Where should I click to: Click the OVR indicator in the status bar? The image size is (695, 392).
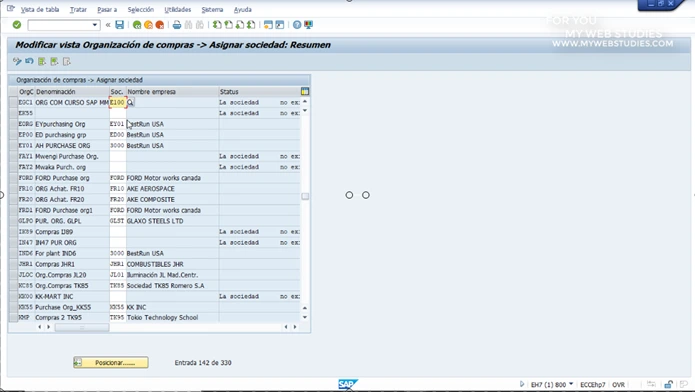[618, 384]
